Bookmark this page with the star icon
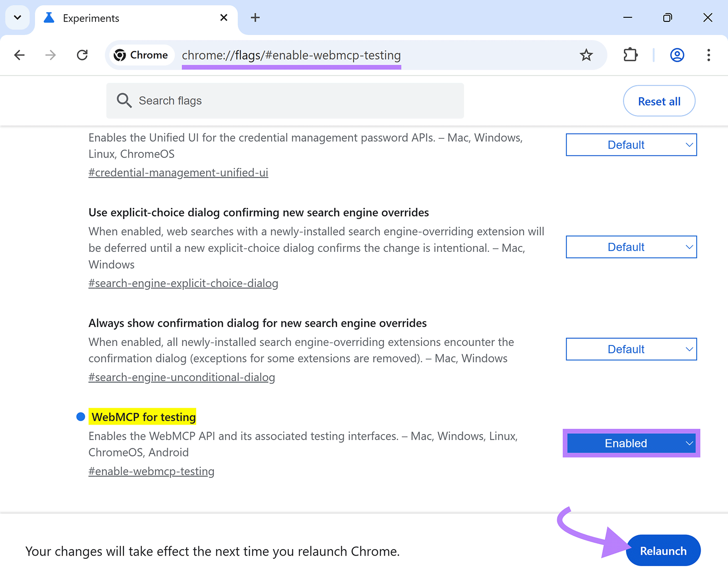 586,55
